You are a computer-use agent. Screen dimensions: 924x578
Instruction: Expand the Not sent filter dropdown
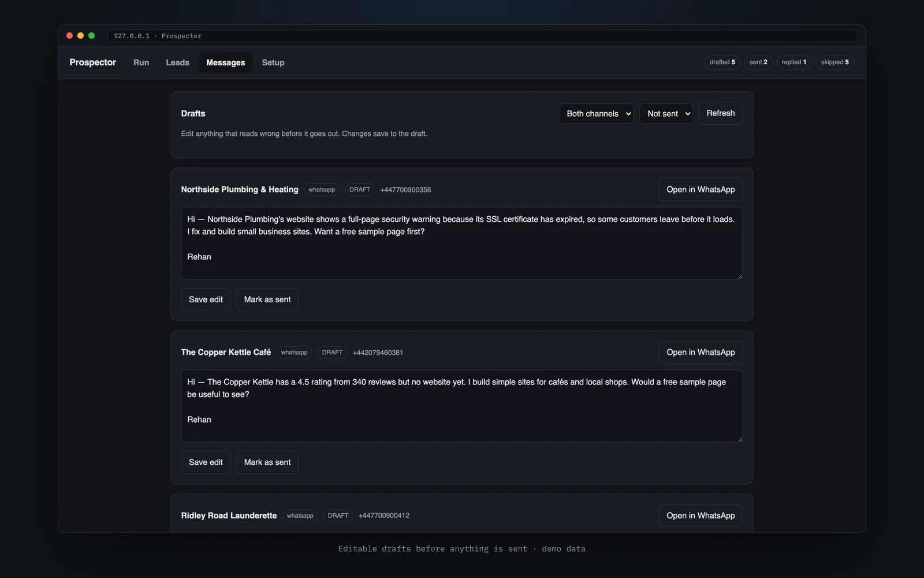(x=665, y=113)
